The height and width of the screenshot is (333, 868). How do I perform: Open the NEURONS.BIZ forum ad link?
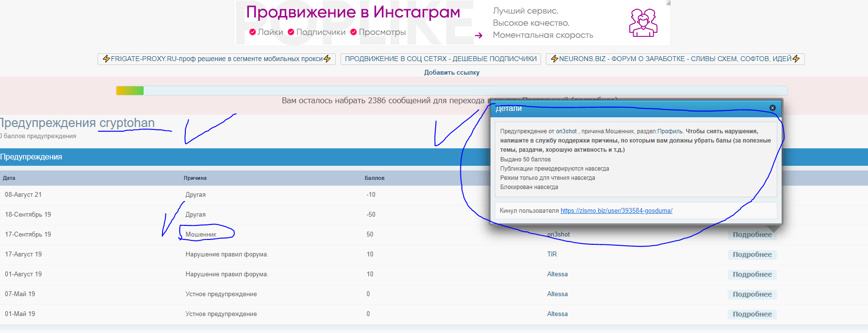pos(675,59)
